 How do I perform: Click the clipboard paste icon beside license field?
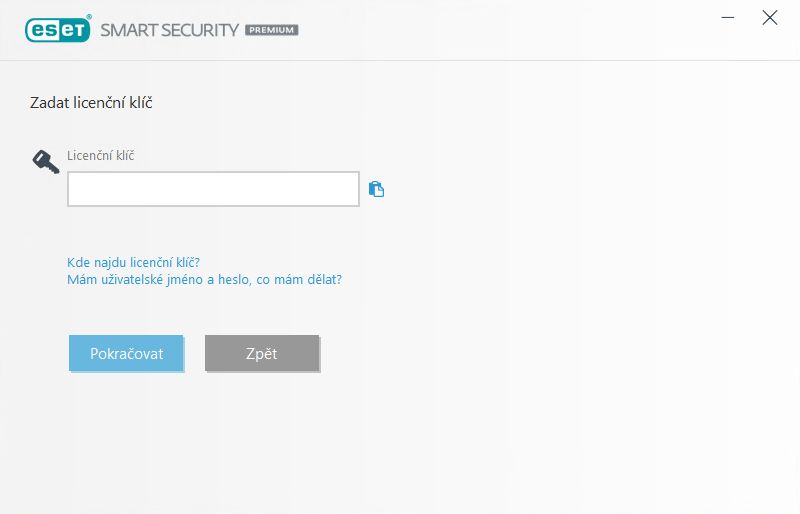pyautogui.click(x=377, y=189)
